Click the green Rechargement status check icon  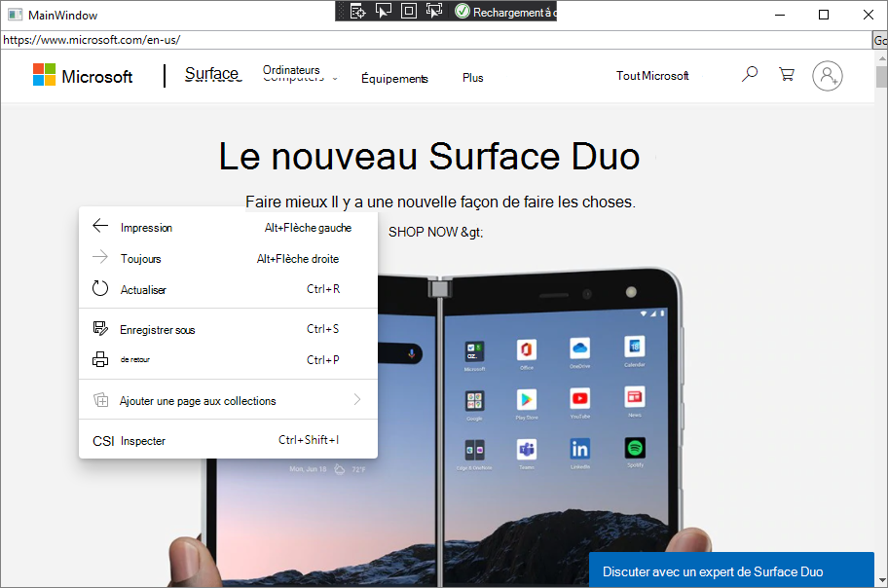461,12
